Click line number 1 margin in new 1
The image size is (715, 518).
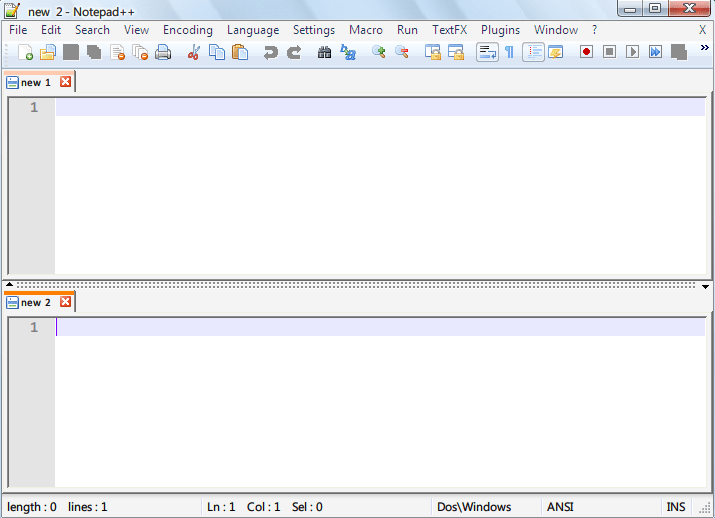34,107
